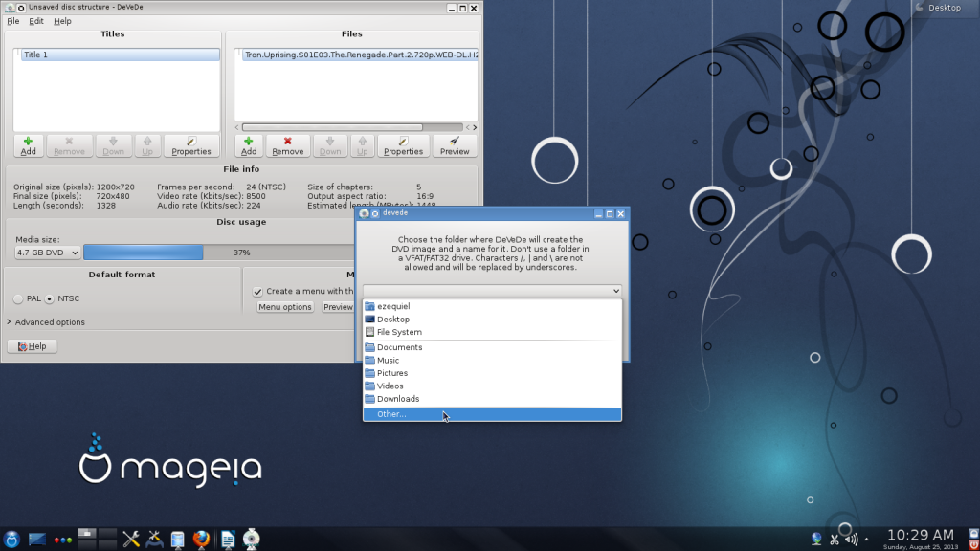
Task: Choose File System from the folder list
Action: [492, 332]
